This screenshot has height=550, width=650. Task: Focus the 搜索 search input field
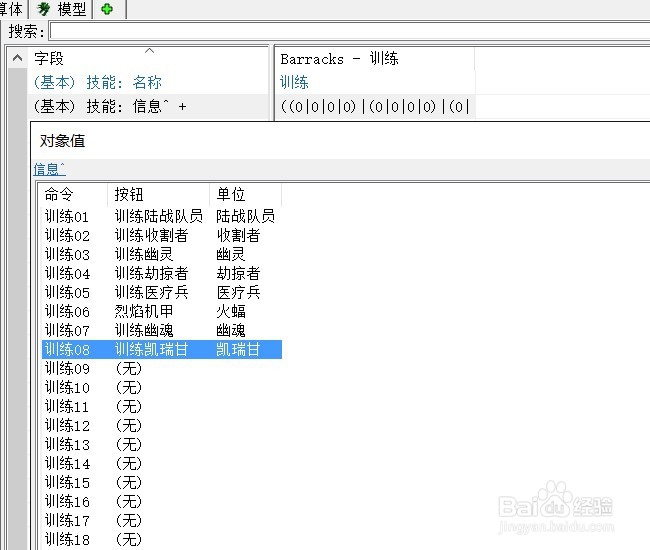(x=349, y=31)
